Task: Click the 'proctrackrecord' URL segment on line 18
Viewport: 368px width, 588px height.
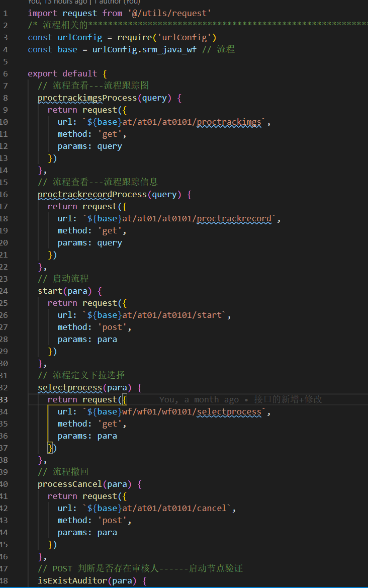Action: pyautogui.click(x=234, y=219)
